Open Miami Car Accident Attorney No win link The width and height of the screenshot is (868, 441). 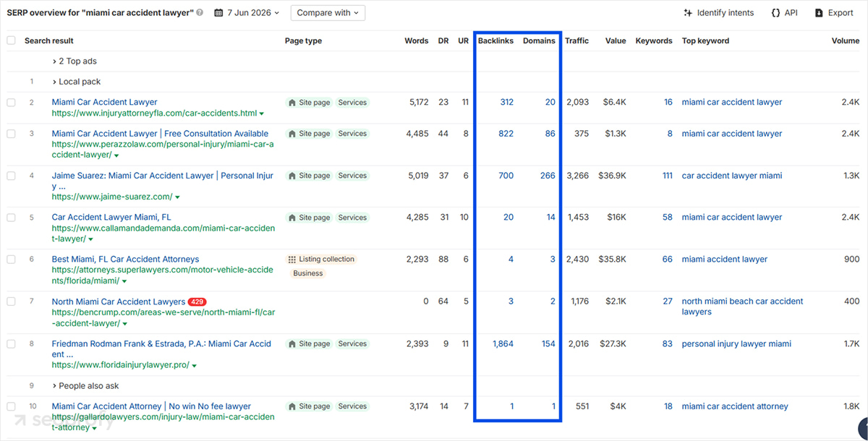(151, 406)
